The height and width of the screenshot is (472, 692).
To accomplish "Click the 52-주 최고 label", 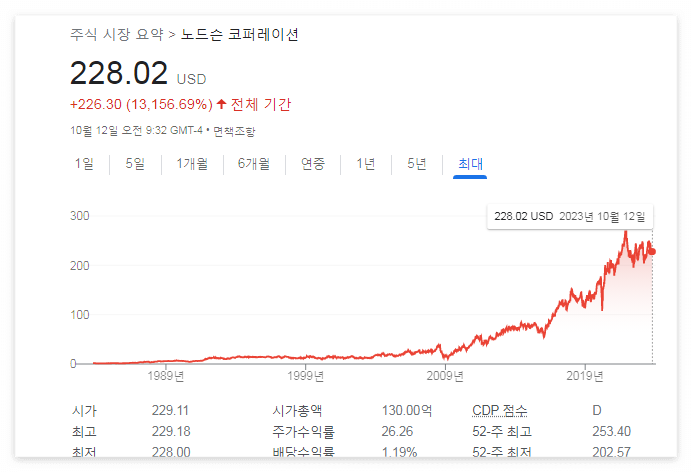I will click(502, 431).
